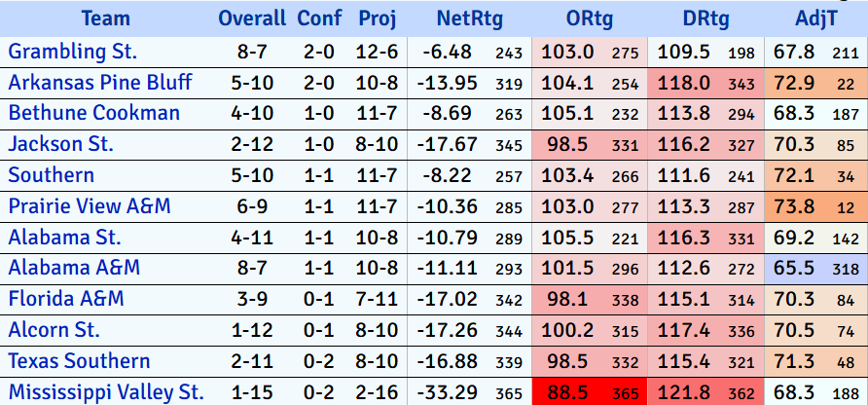
Task: Select the Jackson St. team link
Action: click(61, 144)
